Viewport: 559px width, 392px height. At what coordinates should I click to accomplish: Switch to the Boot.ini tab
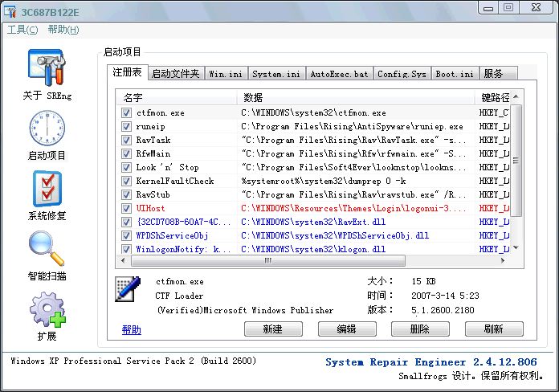point(455,73)
